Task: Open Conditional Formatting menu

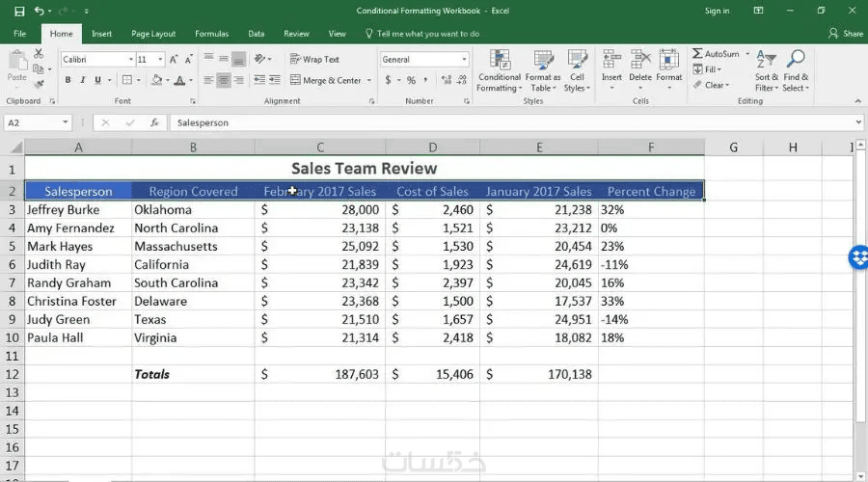Action: pyautogui.click(x=500, y=70)
